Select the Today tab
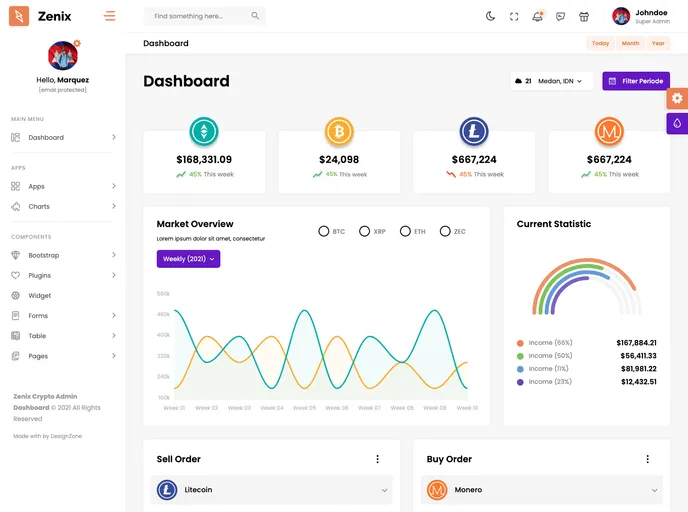 click(600, 43)
